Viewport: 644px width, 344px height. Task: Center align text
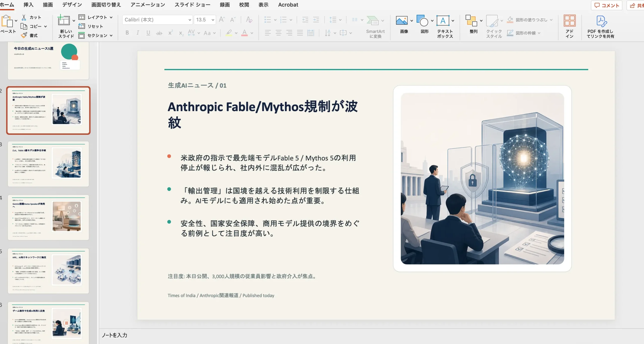click(x=278, y=33)
